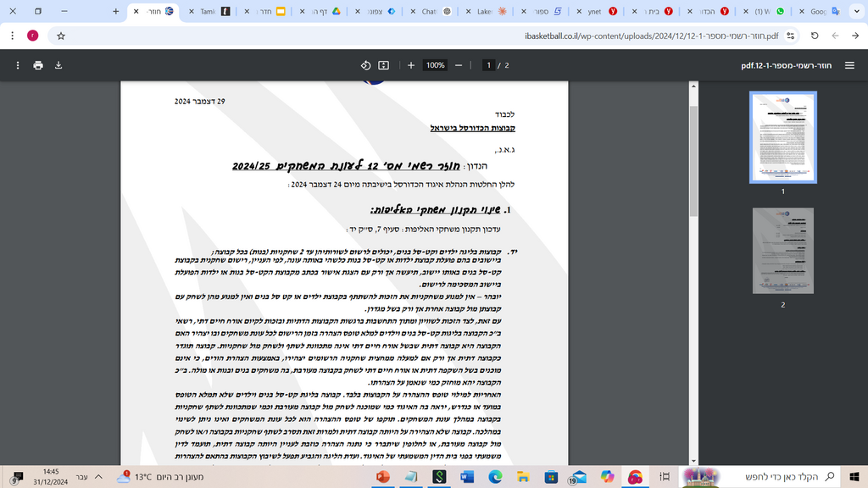Viewport: 868px width, 488px height.
Task: Click the heading קבוצות הכדורסל בישראל
Action: click(473, 128)
